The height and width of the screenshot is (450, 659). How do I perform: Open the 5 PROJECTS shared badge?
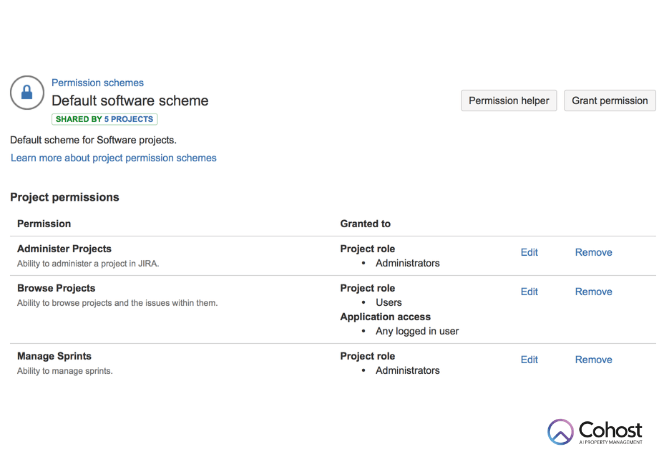pyautogui.click(x=129, y=119)
